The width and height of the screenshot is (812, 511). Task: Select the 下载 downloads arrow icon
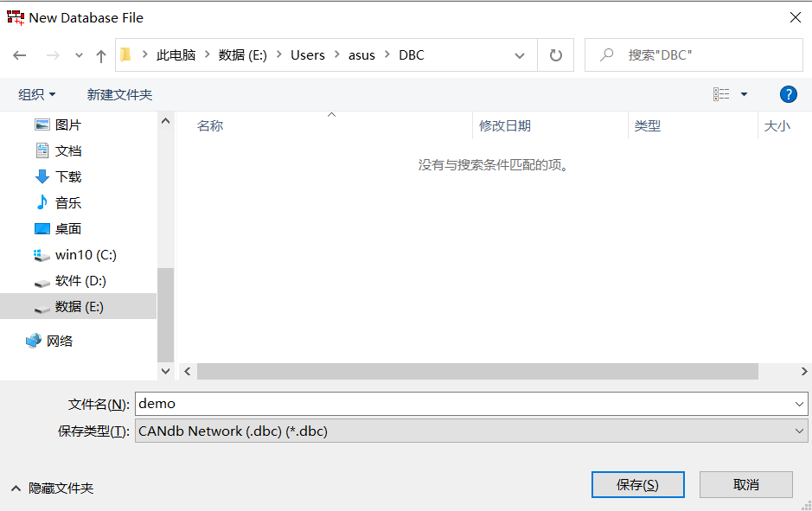pyautogui.click(x=42, y=176)
